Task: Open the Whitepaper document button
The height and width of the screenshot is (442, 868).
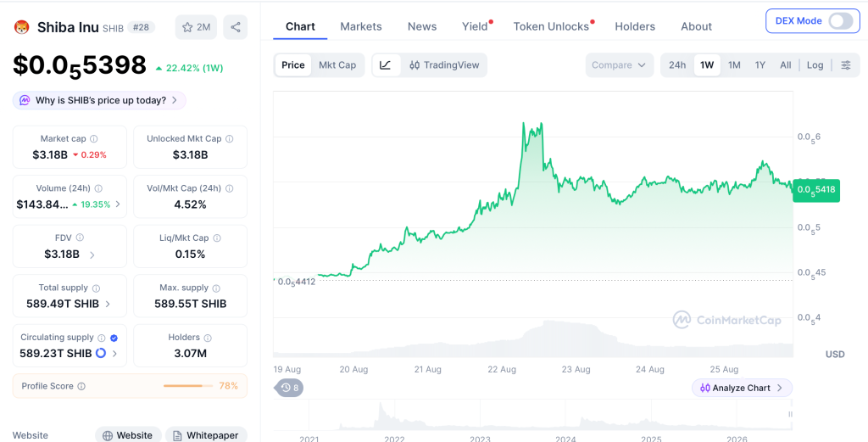Action: tap(206, 435)
